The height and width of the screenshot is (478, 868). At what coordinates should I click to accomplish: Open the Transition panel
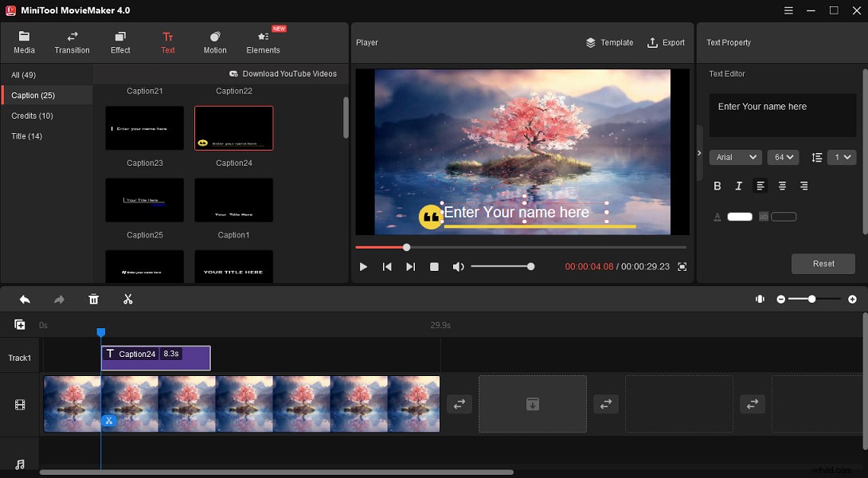pyautogui.click(x=72, y=41)
